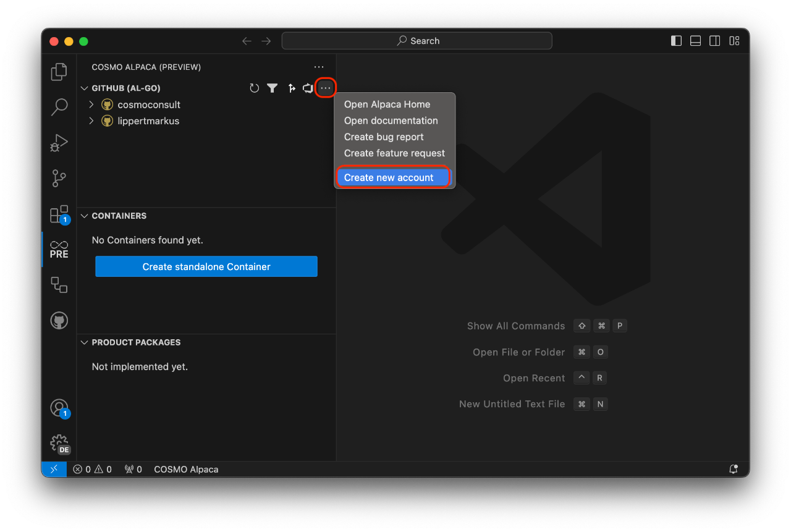Open the remote connection indicator in status bar
The width and height of the screenshot is (791, 532).
point(54,469)
